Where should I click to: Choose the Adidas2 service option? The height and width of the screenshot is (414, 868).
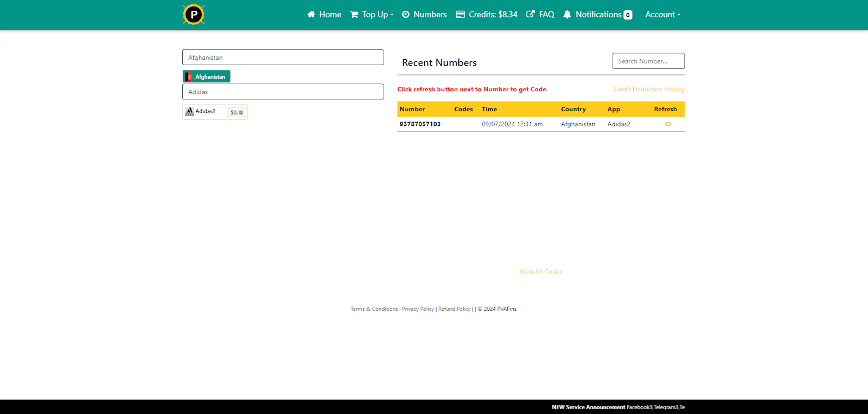coord(215,112)
